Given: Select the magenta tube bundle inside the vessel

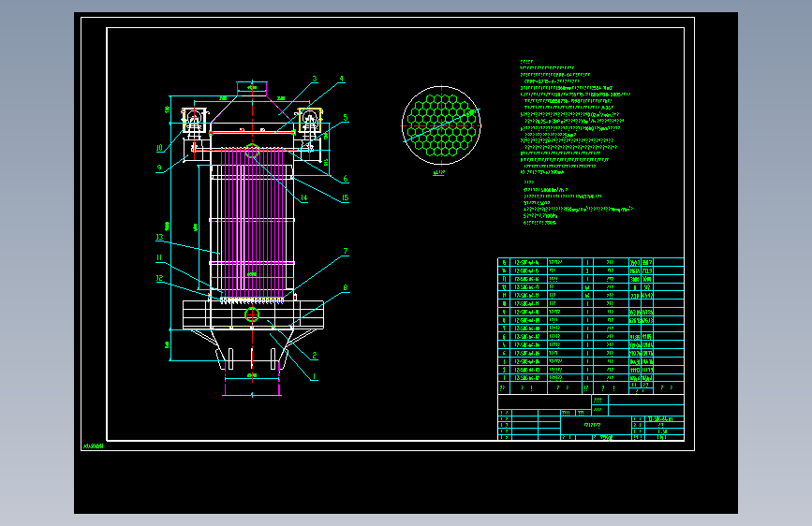Looking at the screenshot, I should coord(252,224).
